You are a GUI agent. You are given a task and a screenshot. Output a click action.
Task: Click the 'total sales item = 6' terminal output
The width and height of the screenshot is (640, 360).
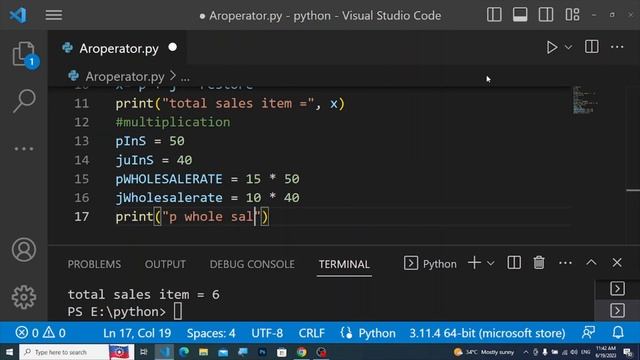(143, 294)
